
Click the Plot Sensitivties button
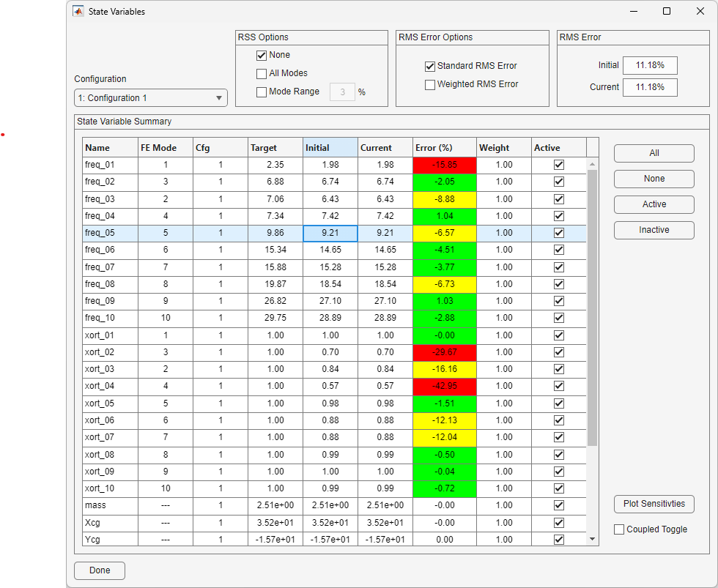[x=654, y=504]
